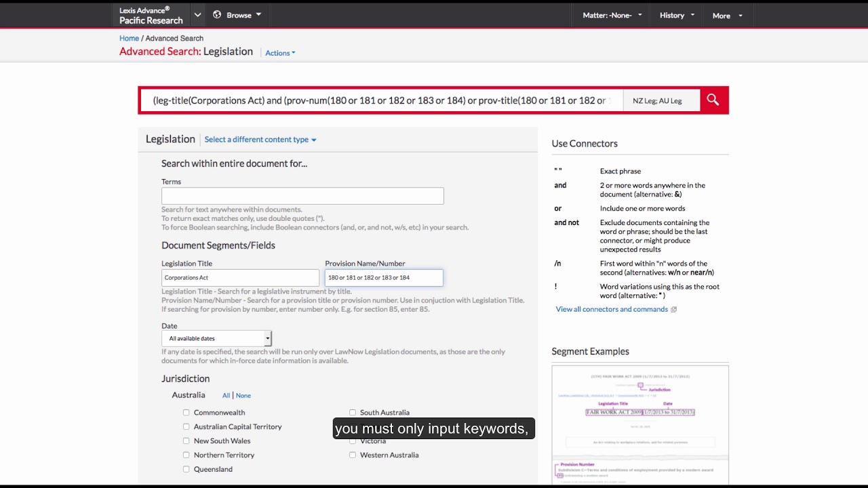868x488 pixels.
Task: Open the Matter: -None- dropdown
Action: [x=612, y=15]
